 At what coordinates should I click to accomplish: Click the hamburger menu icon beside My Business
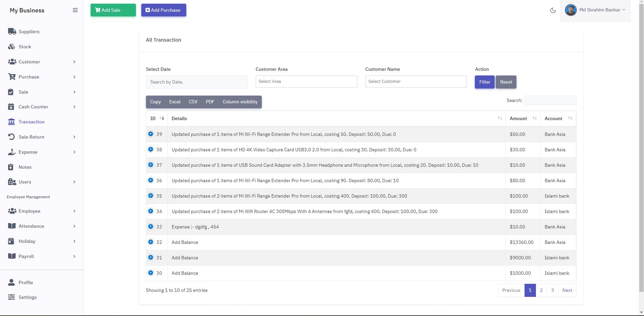click(x=75, y=10)
